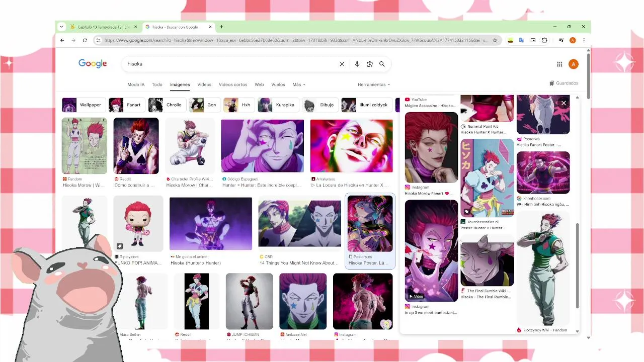The height and width of the screenshot is (362, 644).
Task: Open the Videos cortos tab
Action: click(233, 84)
